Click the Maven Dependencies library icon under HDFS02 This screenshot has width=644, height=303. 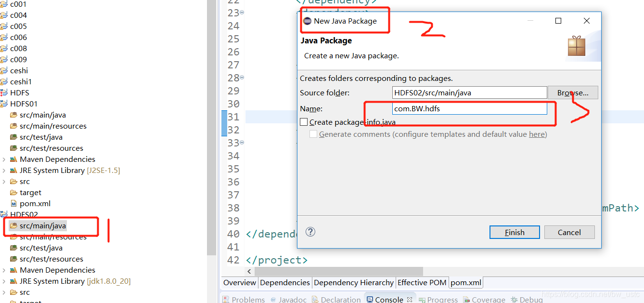coord(13,270)
